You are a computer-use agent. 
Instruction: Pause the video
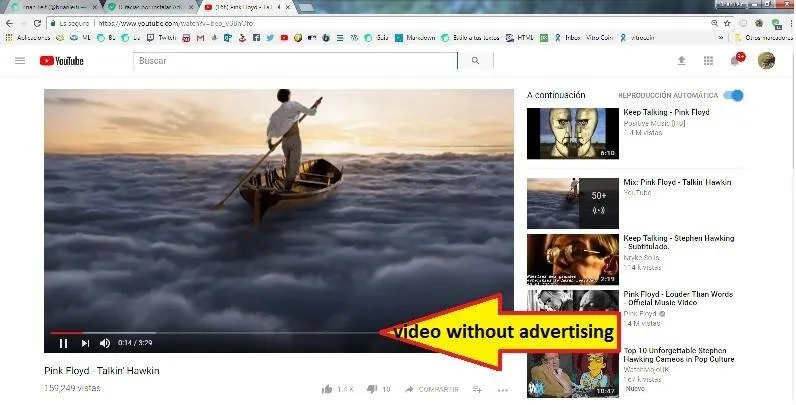(x=63, y=344)
